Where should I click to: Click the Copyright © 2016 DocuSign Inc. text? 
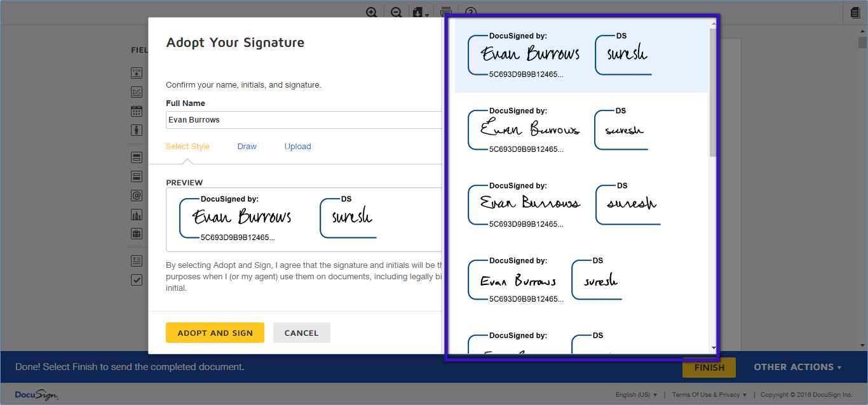[806, 395]
